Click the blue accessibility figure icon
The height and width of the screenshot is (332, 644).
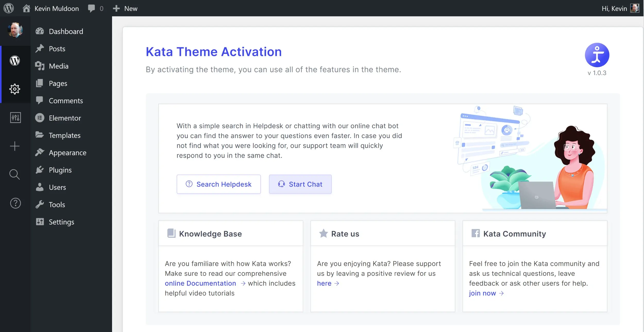point(597,55)
